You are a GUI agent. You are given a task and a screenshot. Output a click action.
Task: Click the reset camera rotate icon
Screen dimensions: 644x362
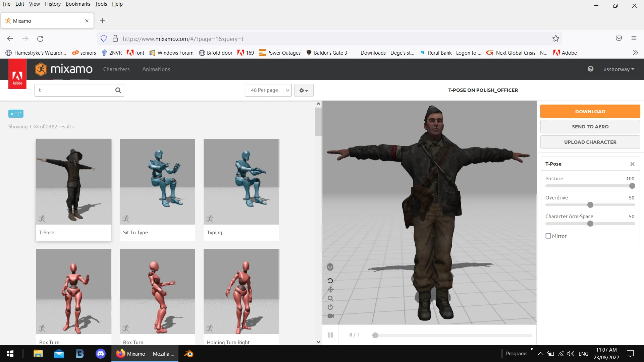(x=330, y=281)
